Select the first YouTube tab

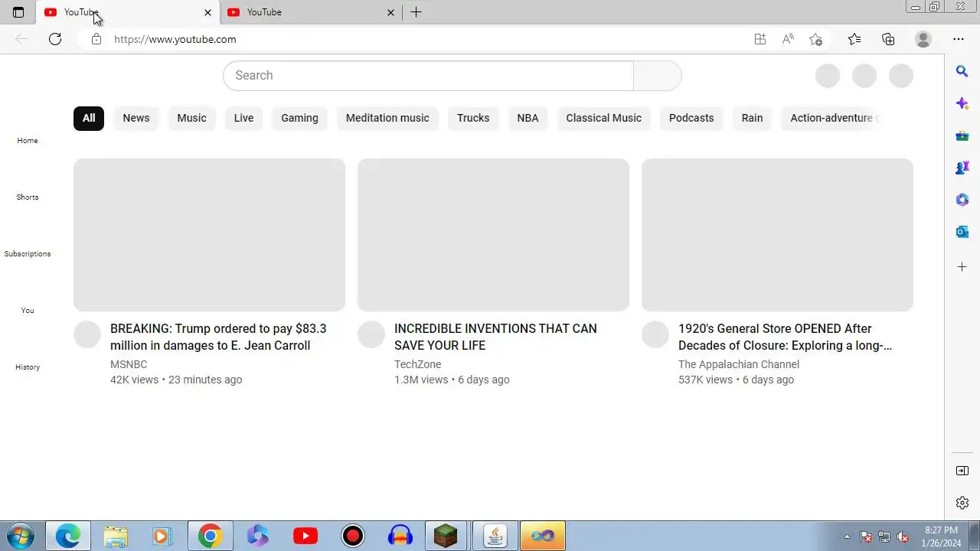tap(127, 12)
